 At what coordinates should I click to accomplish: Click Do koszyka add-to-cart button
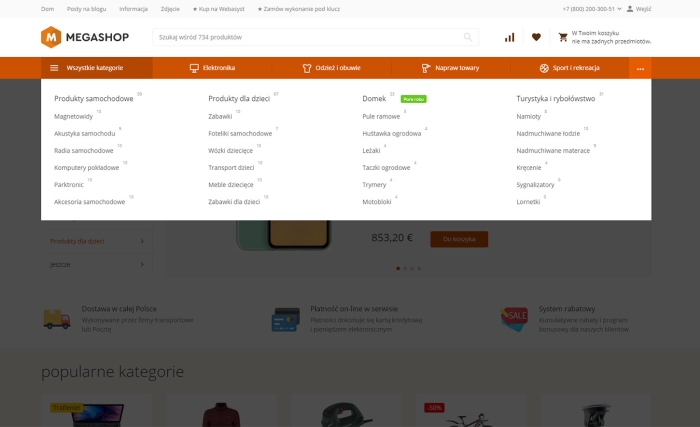pos(459,239)
